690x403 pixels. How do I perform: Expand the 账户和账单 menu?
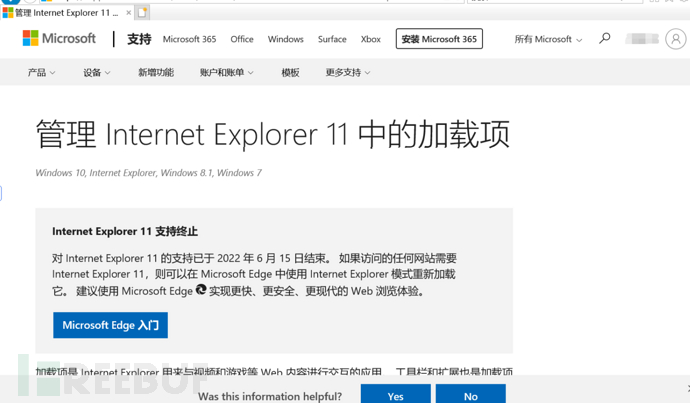tap(226, 73)
